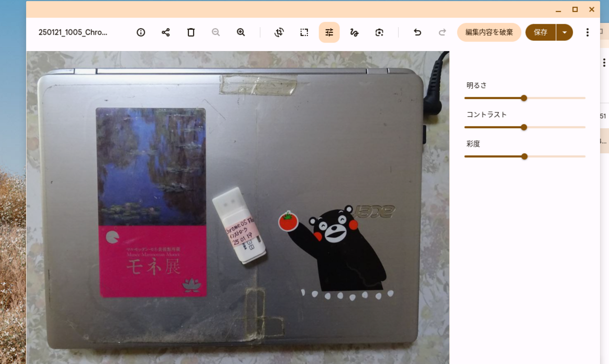This screenshot has height=364, width=609.
Task: Open the rescale tool
Action: pyautogui.click(x=304, y=32)
